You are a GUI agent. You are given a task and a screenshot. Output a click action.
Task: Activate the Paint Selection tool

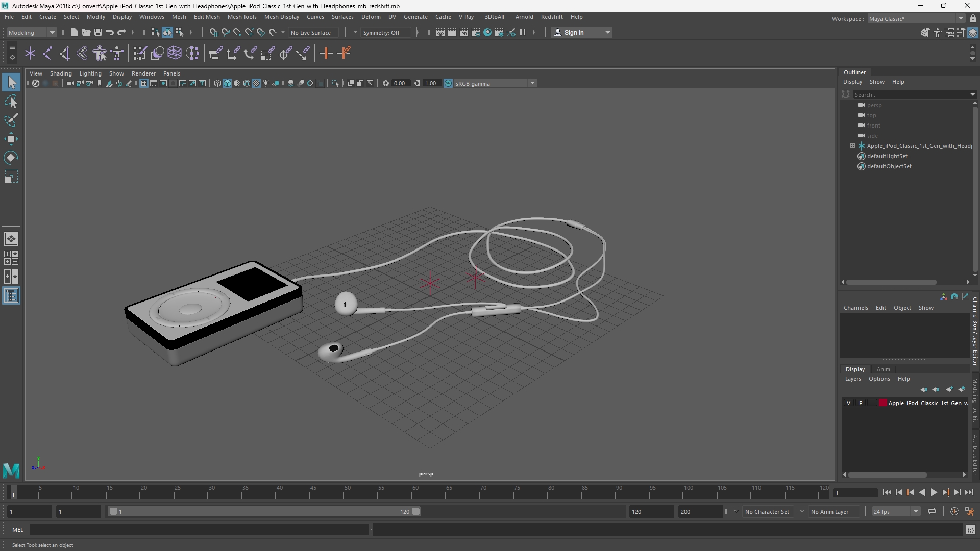tap(11, 120)
